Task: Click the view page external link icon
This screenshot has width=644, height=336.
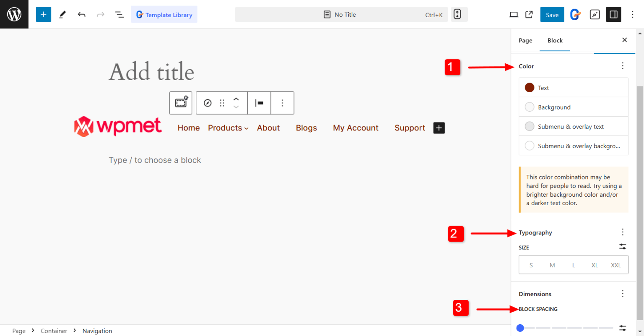Action: [529, 14]
